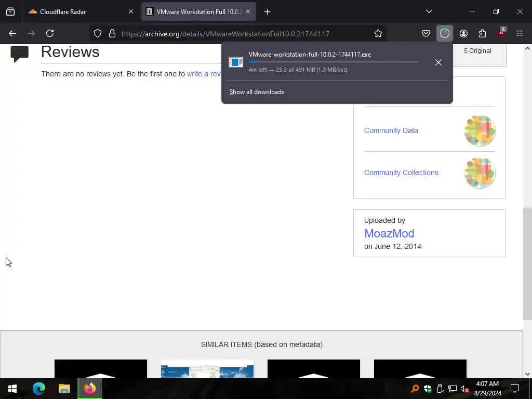Open uploader MoazMod profile link

[x=389, y=233]
